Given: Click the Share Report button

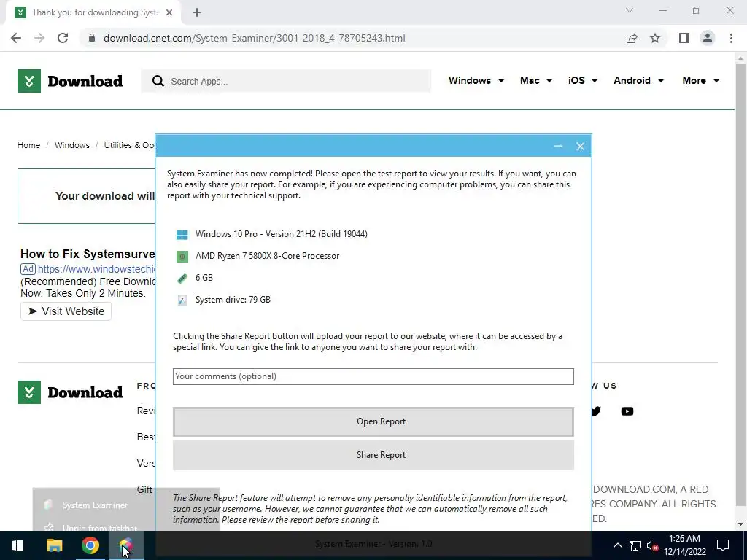Looking at the screenshot, I should tap(373, 455).
